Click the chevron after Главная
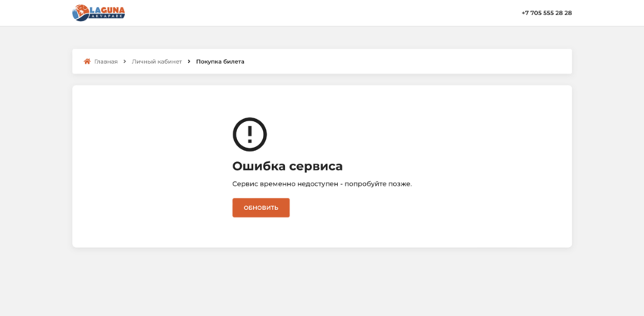The image size is (644, 316). [124, 61]
